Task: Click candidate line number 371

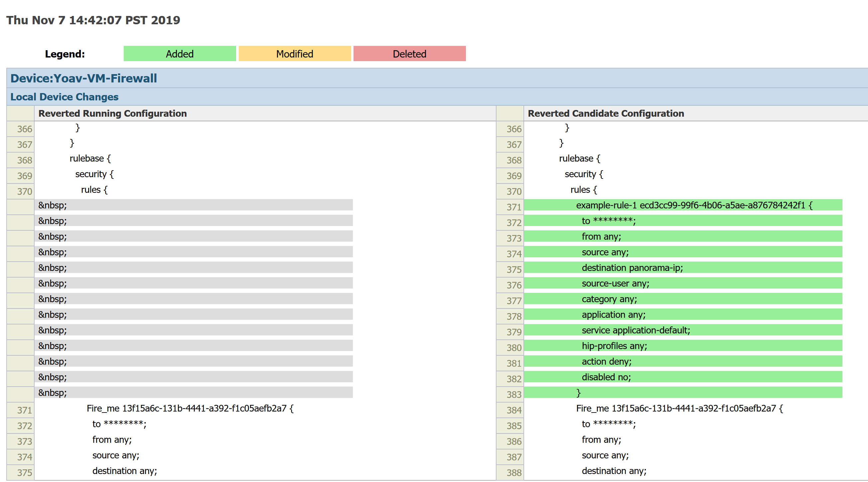Action: click(513, 207)
